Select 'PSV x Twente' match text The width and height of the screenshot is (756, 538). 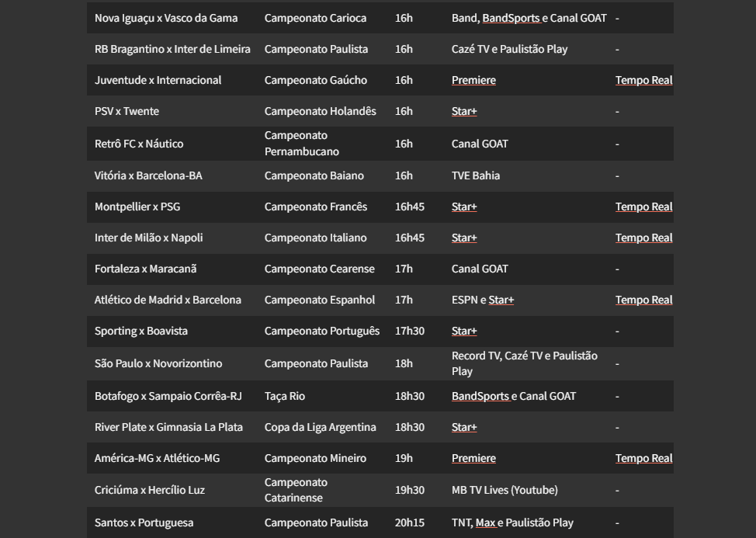coord(127,111)
